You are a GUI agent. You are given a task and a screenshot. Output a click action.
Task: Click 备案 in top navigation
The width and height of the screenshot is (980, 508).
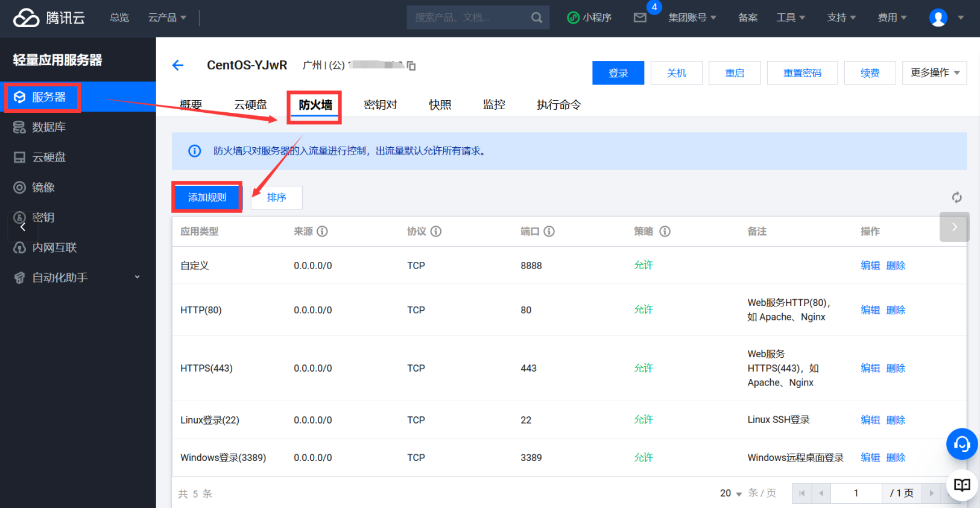coord(748,17)
